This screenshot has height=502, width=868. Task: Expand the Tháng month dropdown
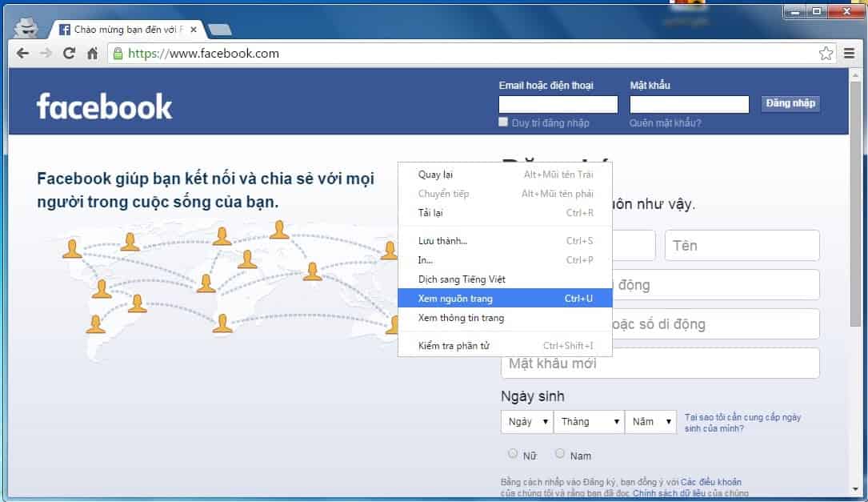point(589,422)
